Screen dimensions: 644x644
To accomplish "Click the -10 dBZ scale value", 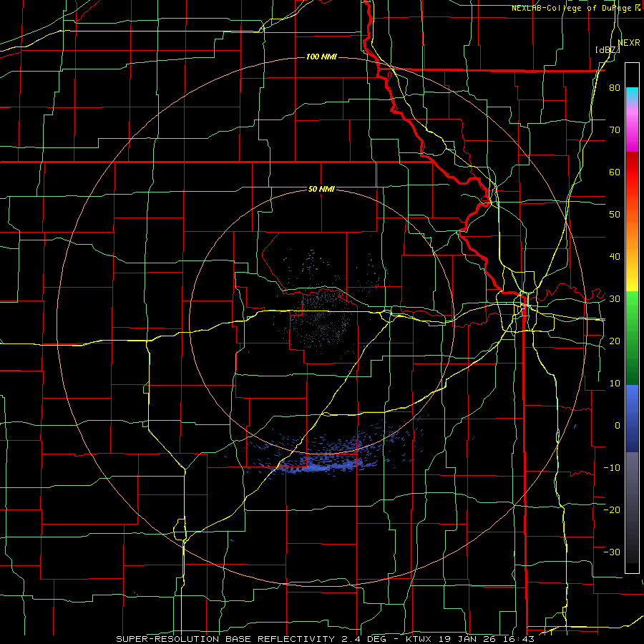I will [612, 467].
